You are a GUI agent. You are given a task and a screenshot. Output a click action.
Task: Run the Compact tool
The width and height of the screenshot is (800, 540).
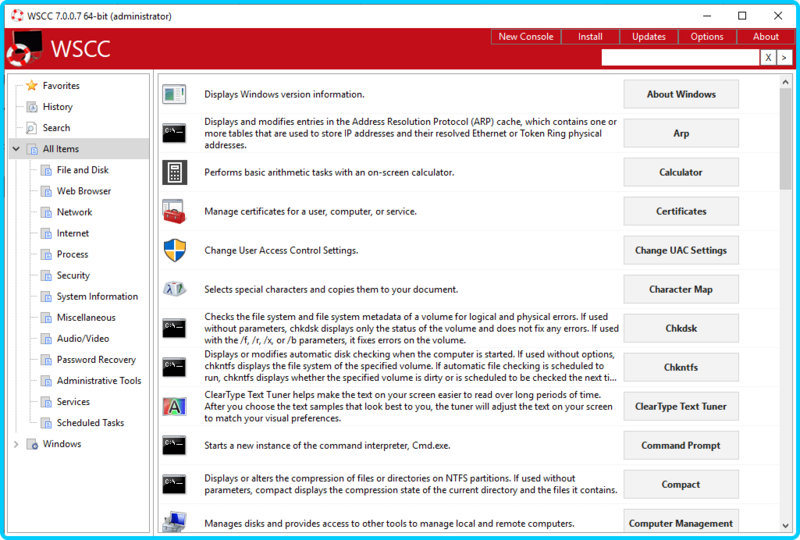point(681,484)
